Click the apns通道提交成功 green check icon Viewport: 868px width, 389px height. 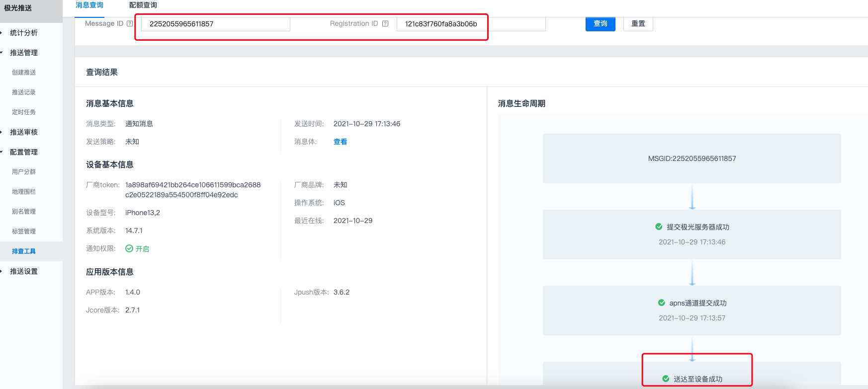[x=661, y=303]
